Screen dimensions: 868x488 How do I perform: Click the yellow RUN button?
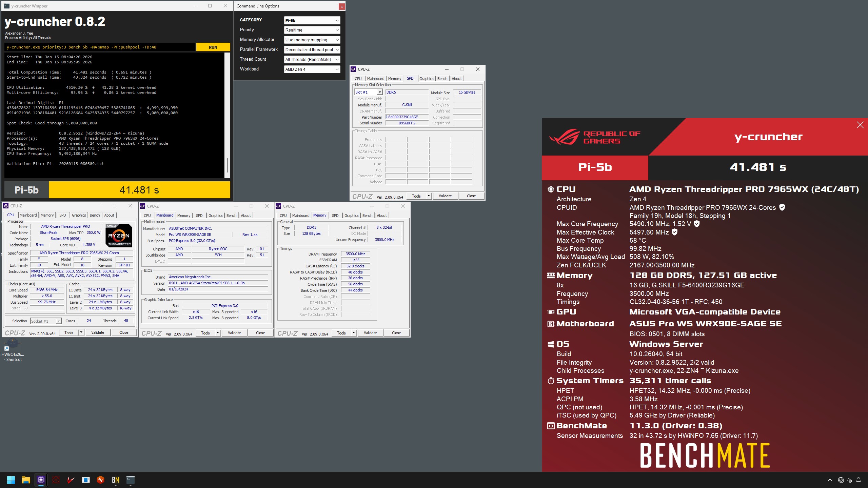[x=213, y=47]
